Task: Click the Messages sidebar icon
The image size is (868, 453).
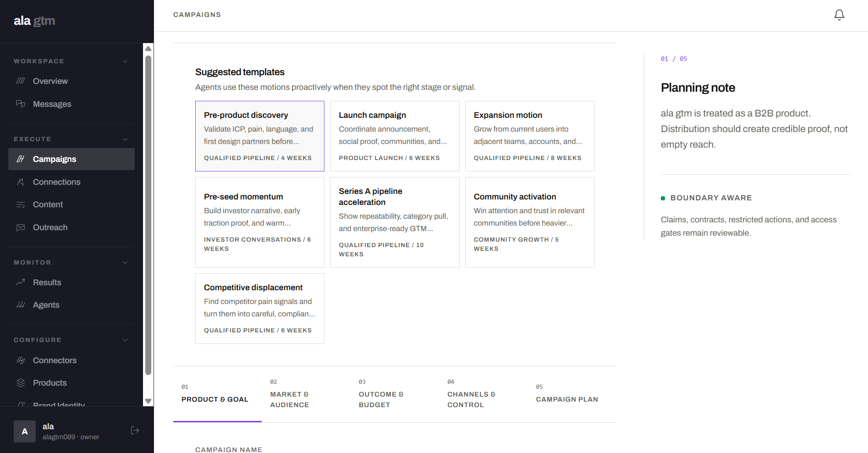Action: [x=21, y=104]
